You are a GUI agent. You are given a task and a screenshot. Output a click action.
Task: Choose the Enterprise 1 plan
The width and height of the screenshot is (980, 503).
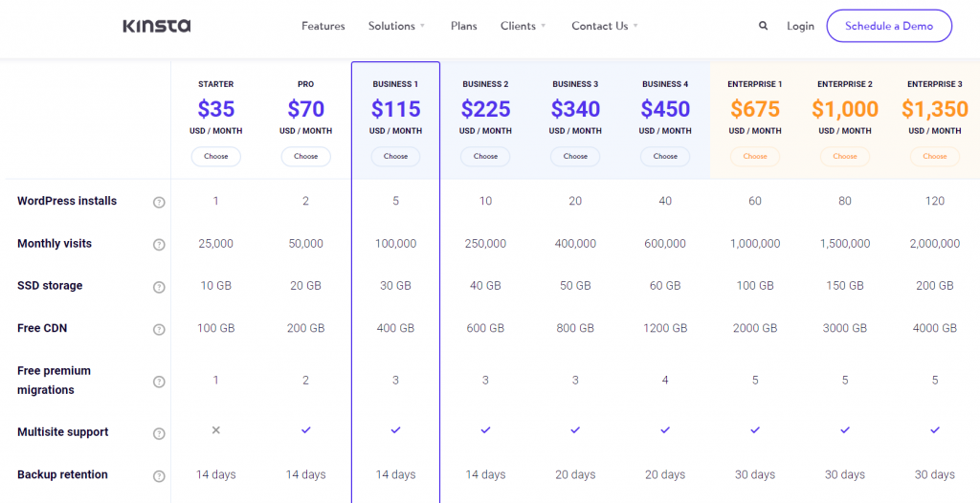tap(755, 156)
